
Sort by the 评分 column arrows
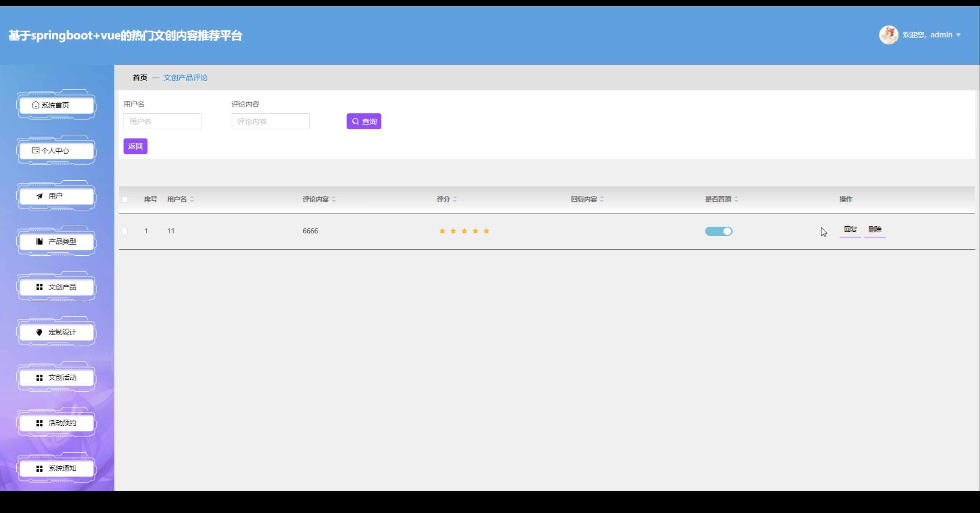pyautogui.click(x=455, y=199)
